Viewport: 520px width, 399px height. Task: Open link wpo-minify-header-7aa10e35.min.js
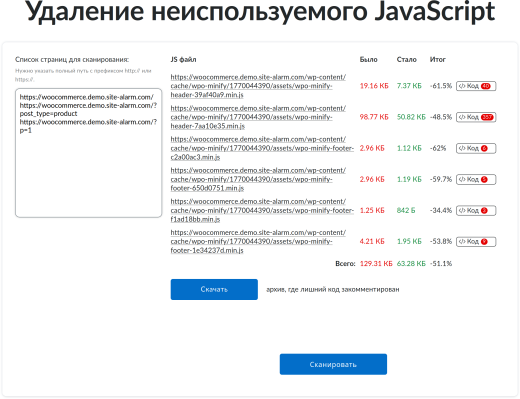coord(258,117)
